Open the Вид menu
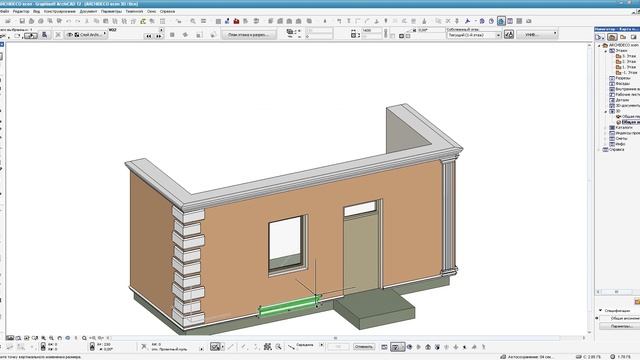The image size is (640, 360). (36, 11)
